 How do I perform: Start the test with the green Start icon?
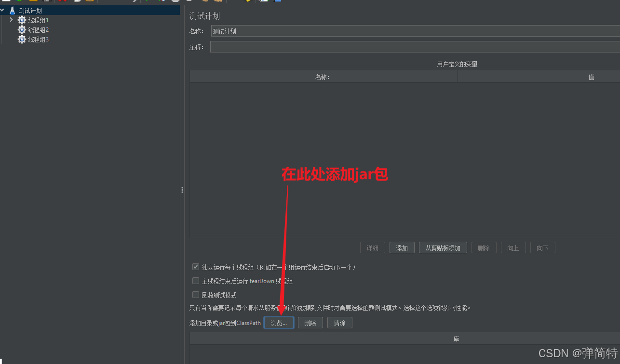147,1
